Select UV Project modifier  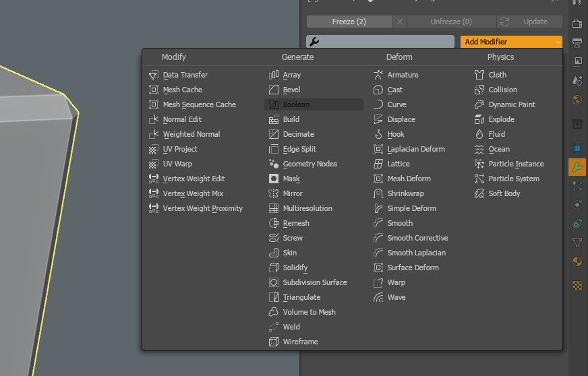point(180,149)
